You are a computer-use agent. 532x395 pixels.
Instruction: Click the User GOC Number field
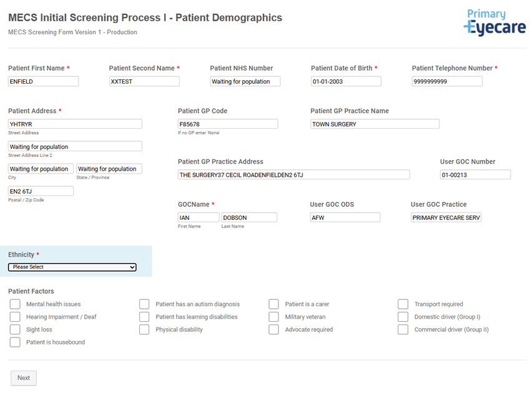475,174
